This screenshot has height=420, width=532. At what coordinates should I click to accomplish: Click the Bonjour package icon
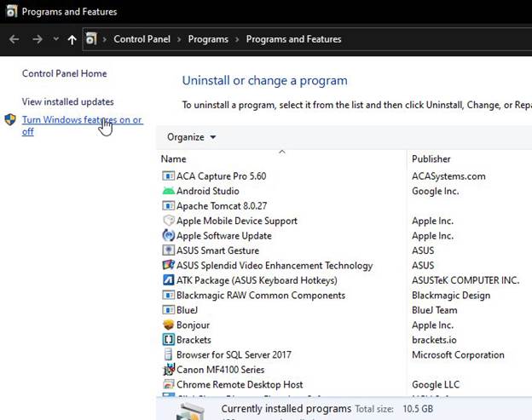tap(168, 325)
